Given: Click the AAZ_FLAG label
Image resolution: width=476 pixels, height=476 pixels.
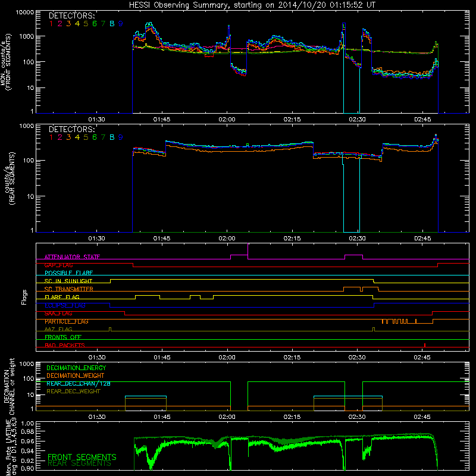Looking at the screenshot, I should point(58,329).
